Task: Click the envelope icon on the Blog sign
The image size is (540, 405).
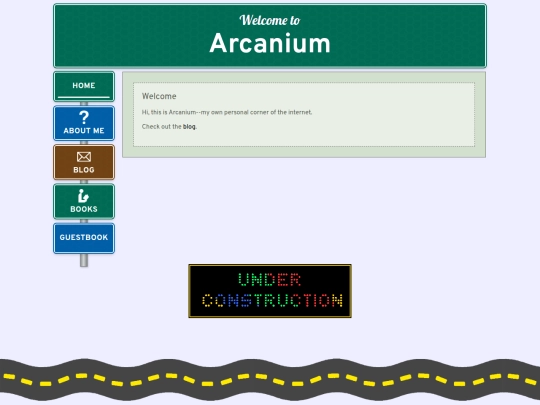Action: point(84,157)
